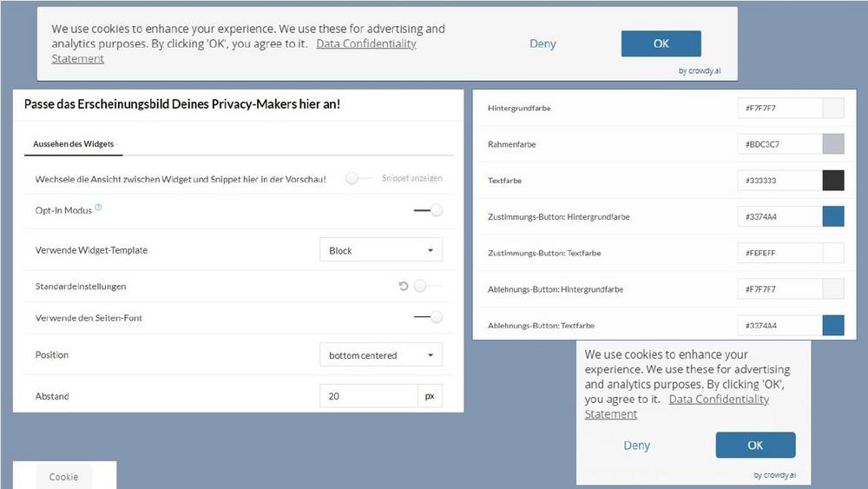
Task: Click the Abstand value input field
Action: tap(368, 396)
